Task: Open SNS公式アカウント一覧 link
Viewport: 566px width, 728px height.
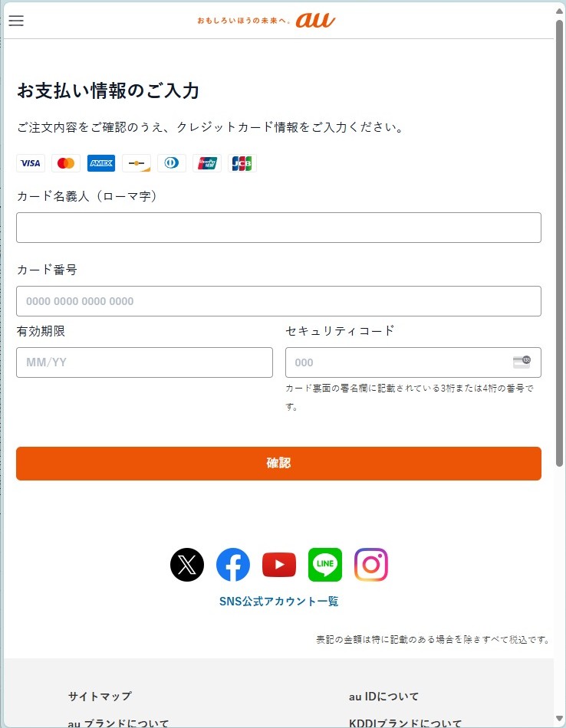Action: pos(279,602)
